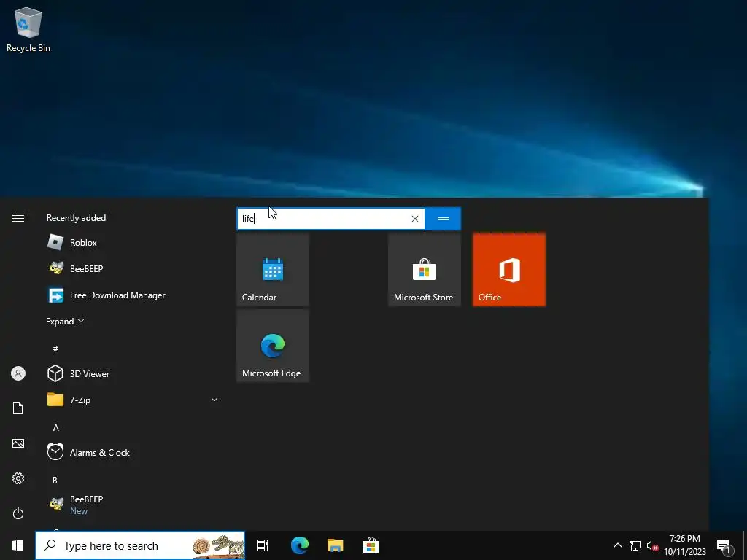Launch Alarms & Clock
747x560 pixels.
click(x=132, y=452)
